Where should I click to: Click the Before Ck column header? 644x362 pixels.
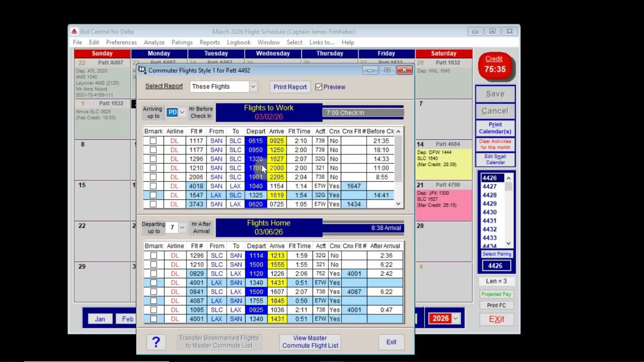coord(381,131)
